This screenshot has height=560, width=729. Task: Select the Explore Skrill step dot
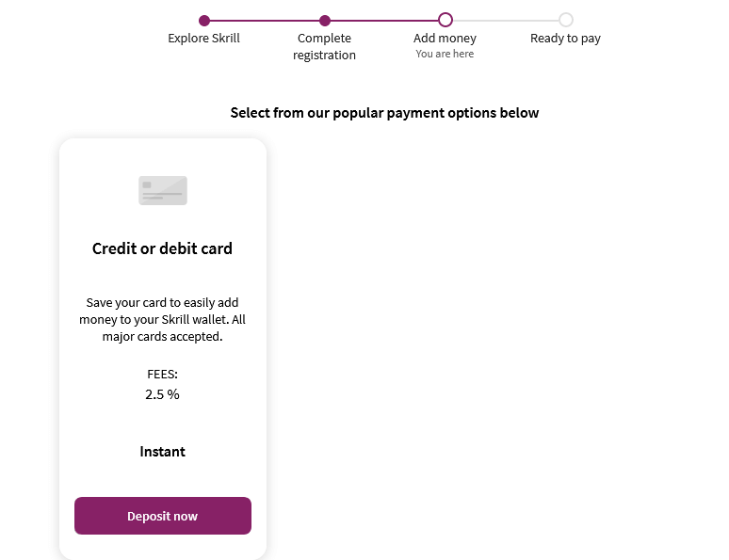click(204, 21)
